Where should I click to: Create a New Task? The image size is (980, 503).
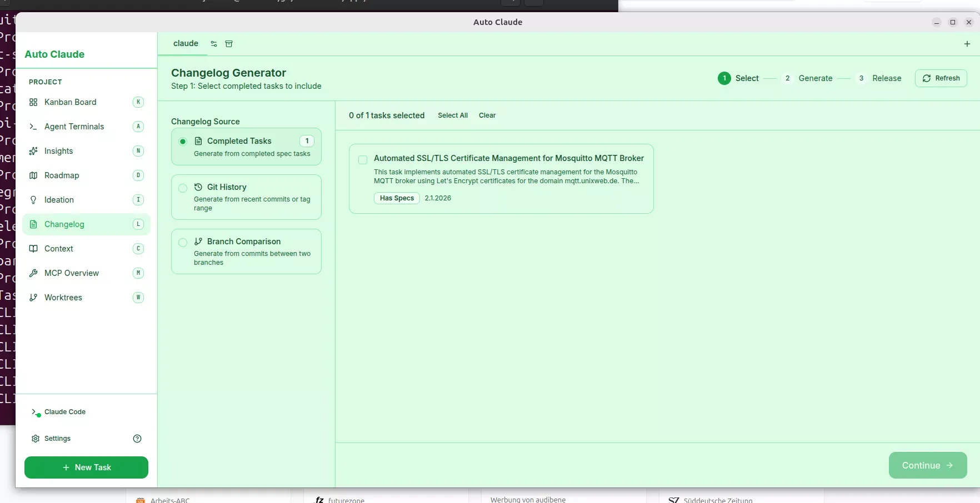click(x=86, y=467)
